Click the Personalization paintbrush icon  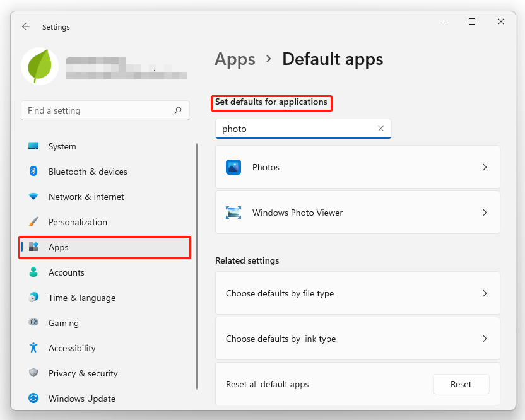click(33, 221)
